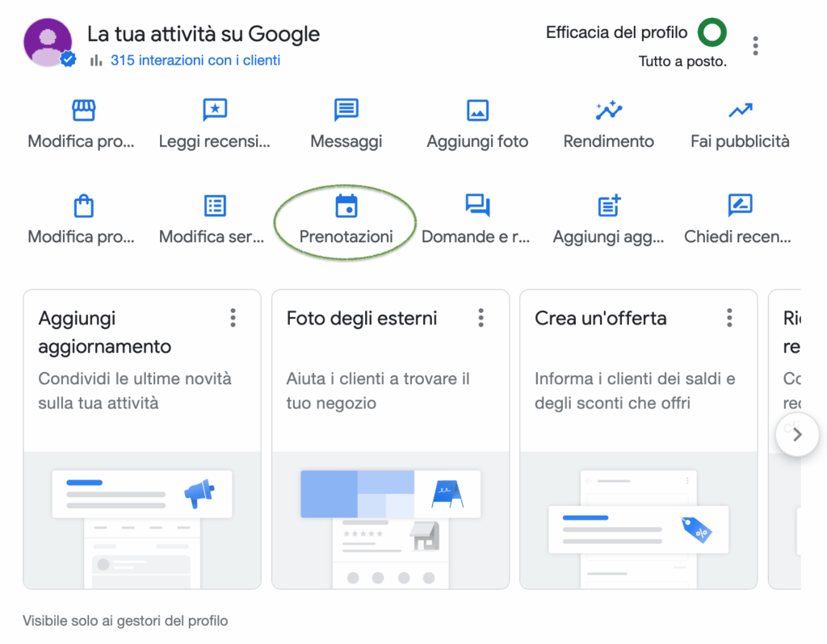Open options menu on Aggiungi aggiornamento card
This screenshot has height=644, width=827.
[x=233, y=318]
